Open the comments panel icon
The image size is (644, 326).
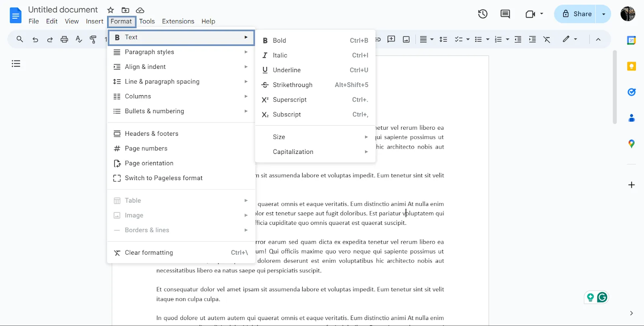tap(505, 14)
